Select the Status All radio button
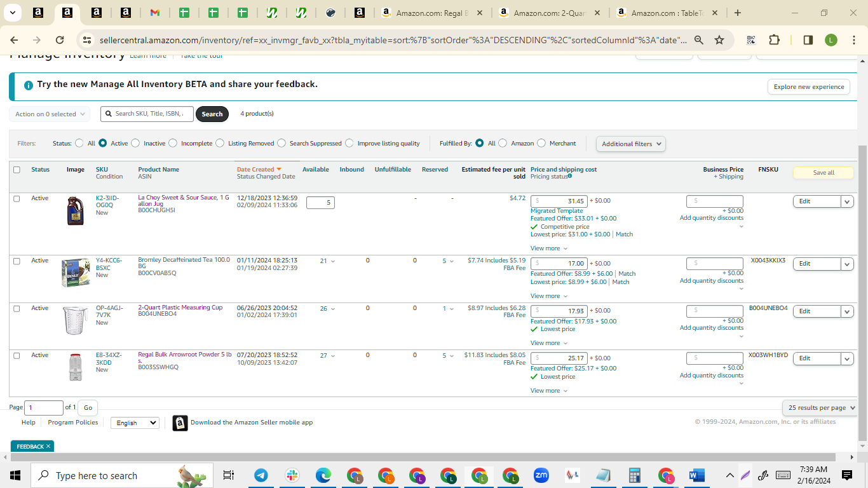Screen dimensions: 868x488 79,143
